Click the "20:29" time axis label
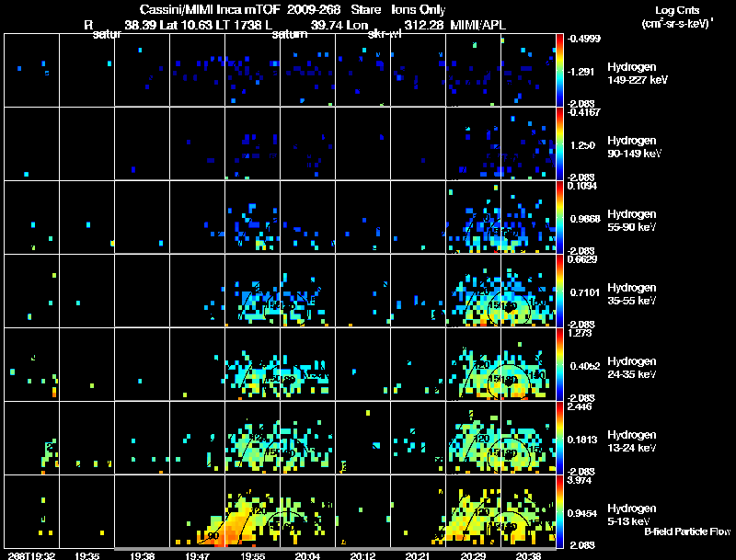The image size is (736, 560). click(x=473, y=555)
